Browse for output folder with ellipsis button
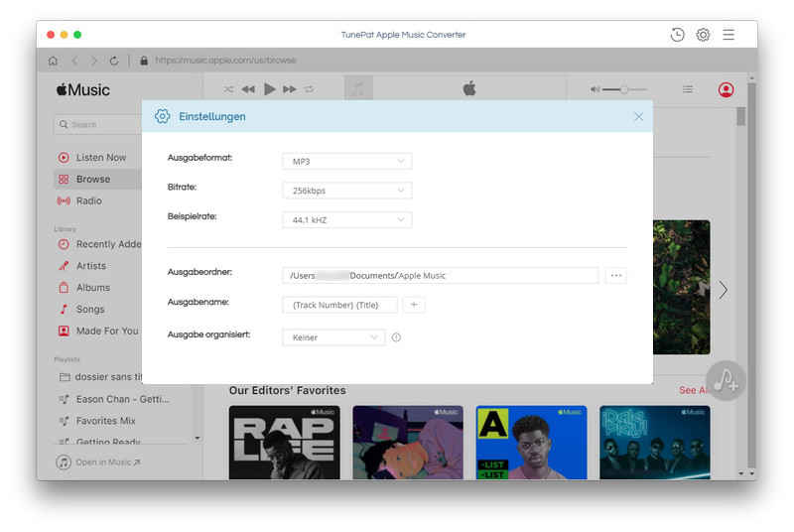The width and height of the screenshot is (794, 532). coord(615,275)
